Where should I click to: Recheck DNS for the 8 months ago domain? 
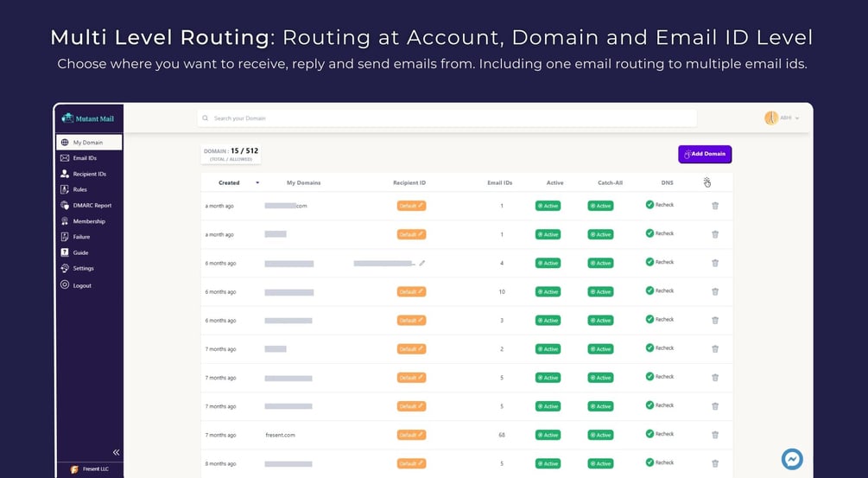[x=659, y=462]
